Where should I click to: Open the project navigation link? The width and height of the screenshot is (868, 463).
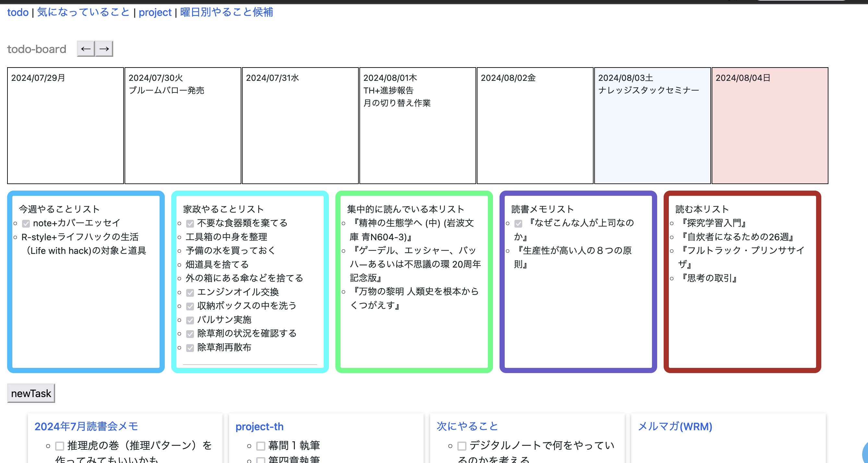click(x=155, y=12)
